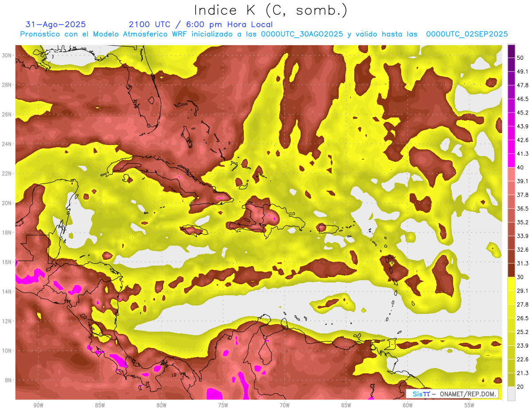Click the colorbar value '23.9'
This screenshot has width=532, height=411.
[523, 346]
